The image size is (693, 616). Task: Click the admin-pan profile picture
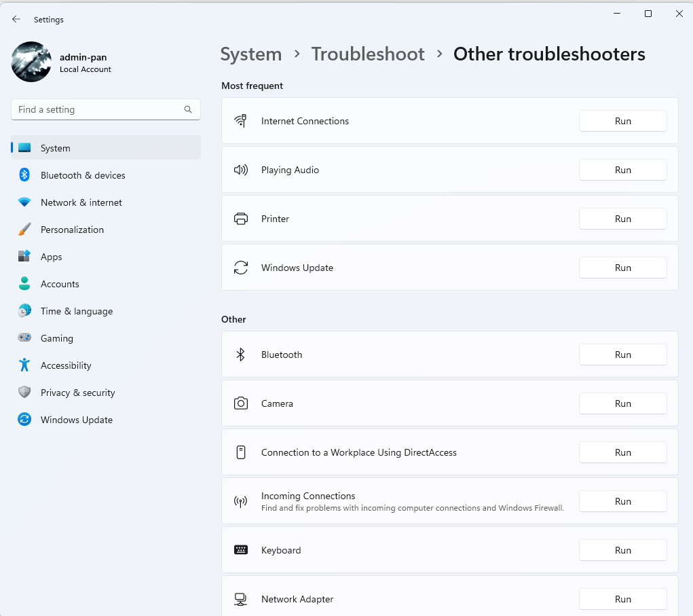31,62
